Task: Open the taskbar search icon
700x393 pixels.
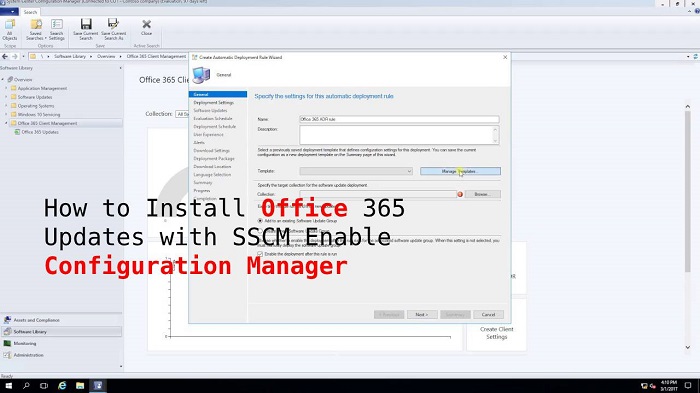Action: [26, 385]
